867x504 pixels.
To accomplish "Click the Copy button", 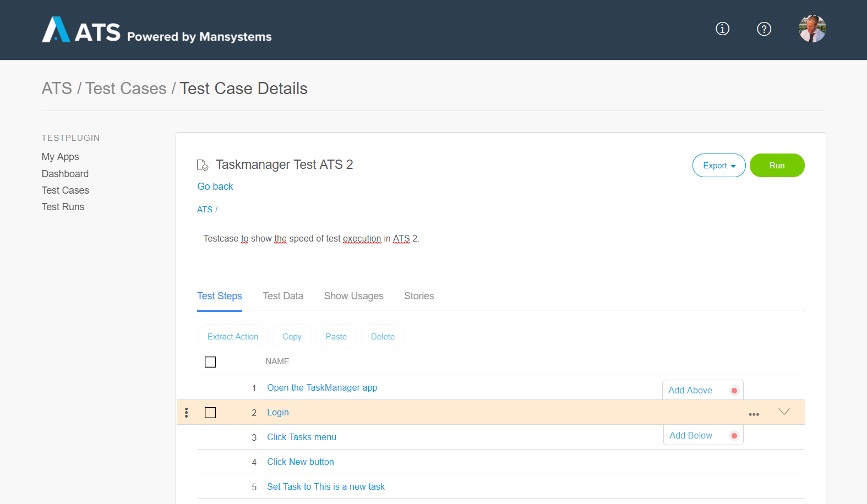I will click(x=292, y=336).
